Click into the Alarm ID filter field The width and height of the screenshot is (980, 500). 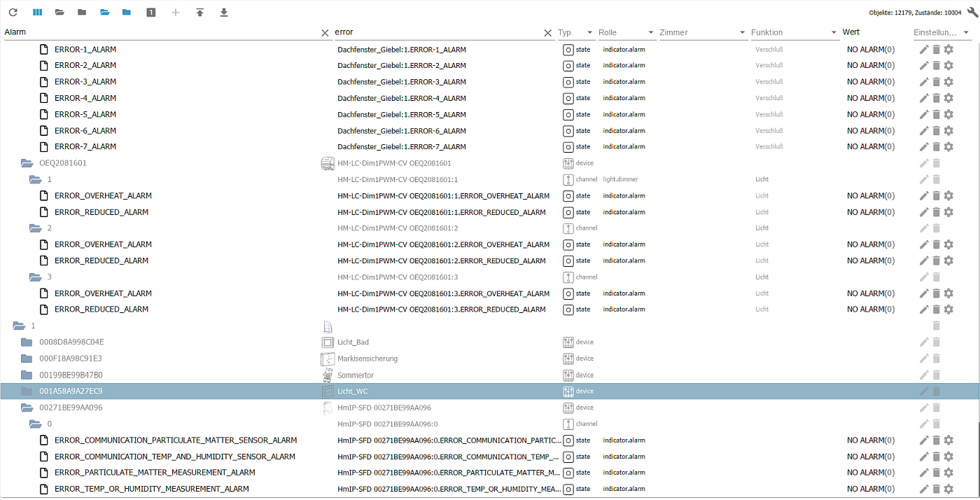pyautogui.click(x=161, y=32)
